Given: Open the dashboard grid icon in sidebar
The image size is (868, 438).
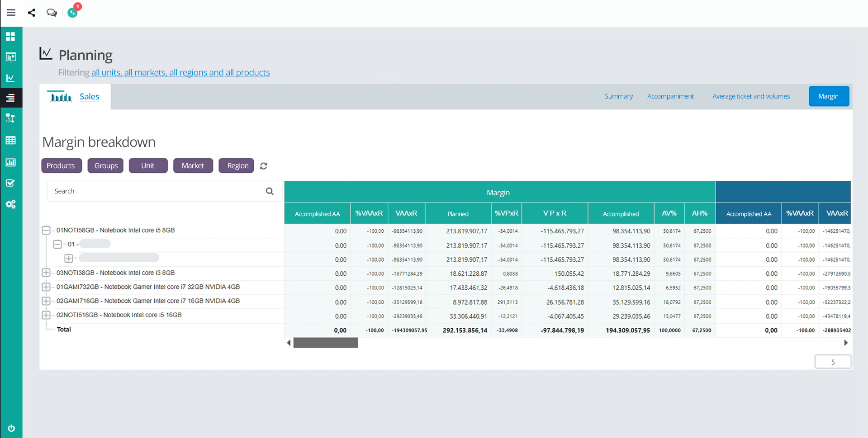Looking at the screenshot, I should coord(10,36).
